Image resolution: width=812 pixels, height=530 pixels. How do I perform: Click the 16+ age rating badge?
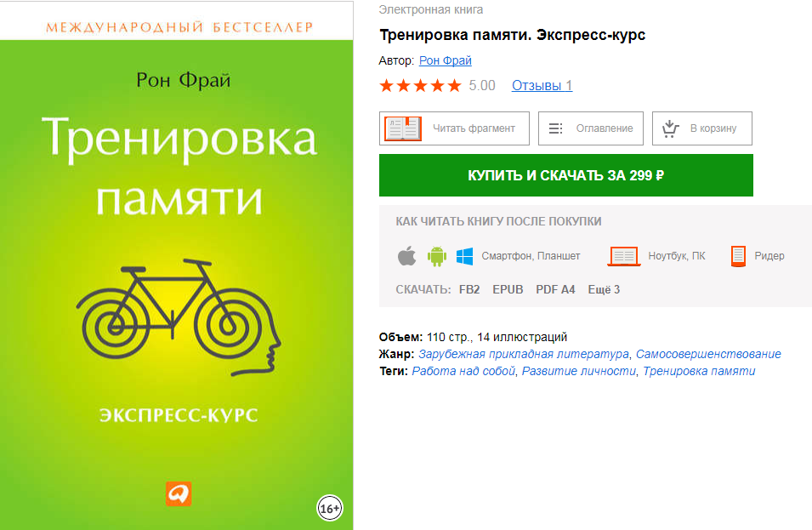coord(330,508)
